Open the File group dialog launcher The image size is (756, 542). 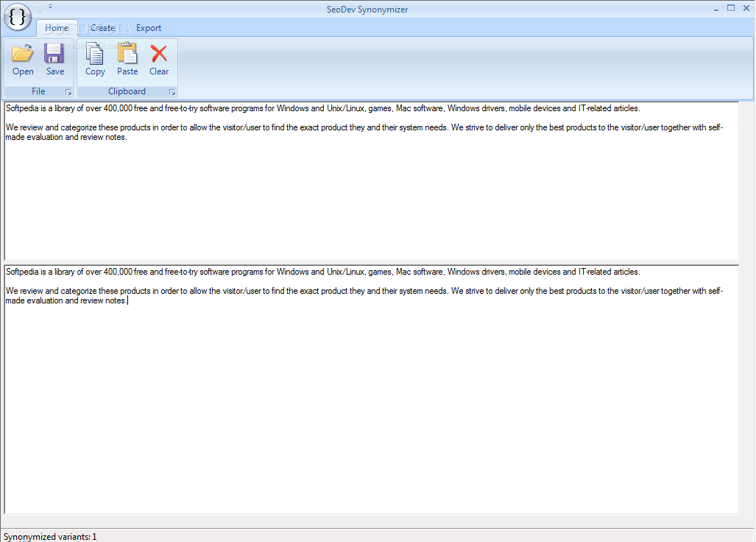68,92
